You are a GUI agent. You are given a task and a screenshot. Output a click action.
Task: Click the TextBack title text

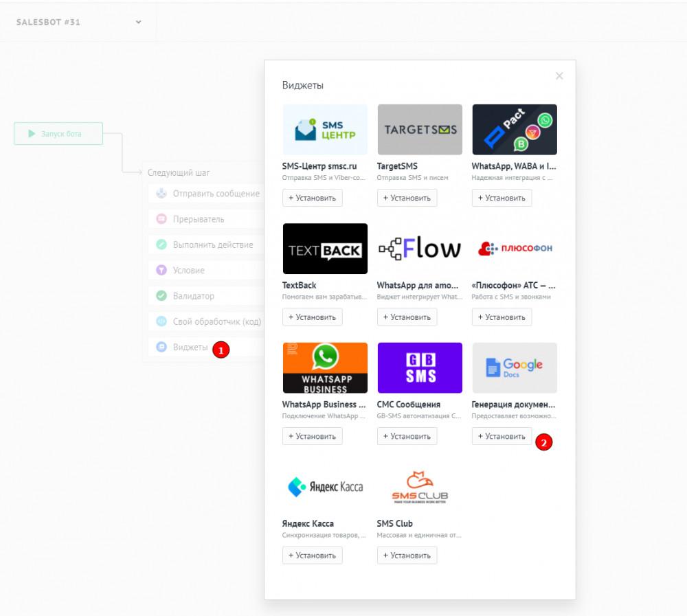point(300,285)
